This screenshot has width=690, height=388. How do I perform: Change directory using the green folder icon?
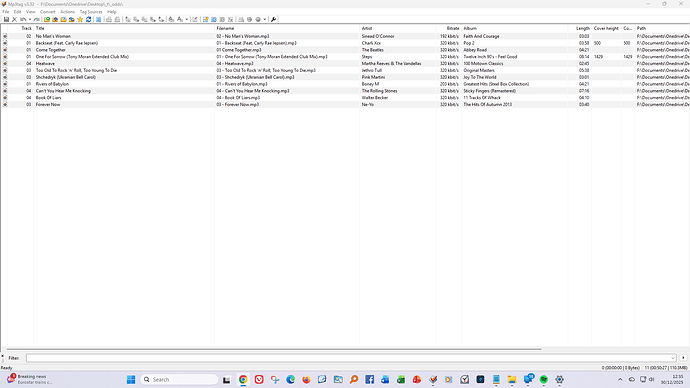point(47,19)
